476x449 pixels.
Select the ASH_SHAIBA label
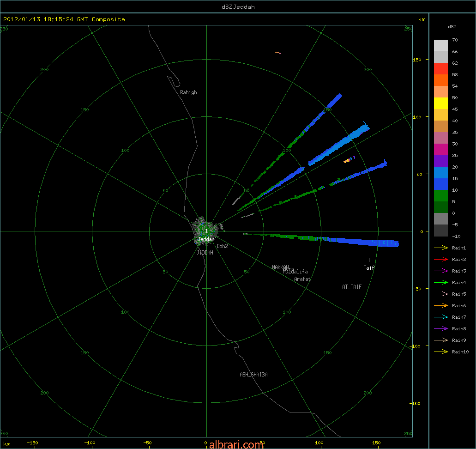pyautogui.click(x=254, y=375)
